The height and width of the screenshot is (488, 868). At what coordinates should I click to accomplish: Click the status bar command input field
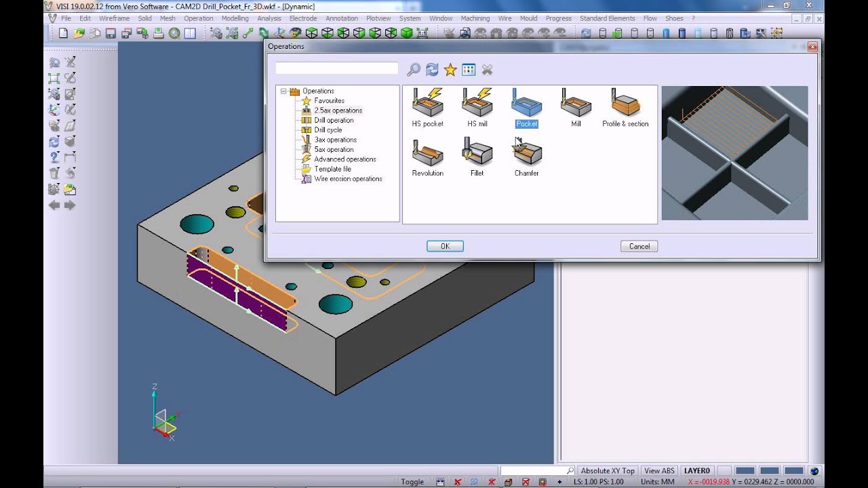click(537, 470)
